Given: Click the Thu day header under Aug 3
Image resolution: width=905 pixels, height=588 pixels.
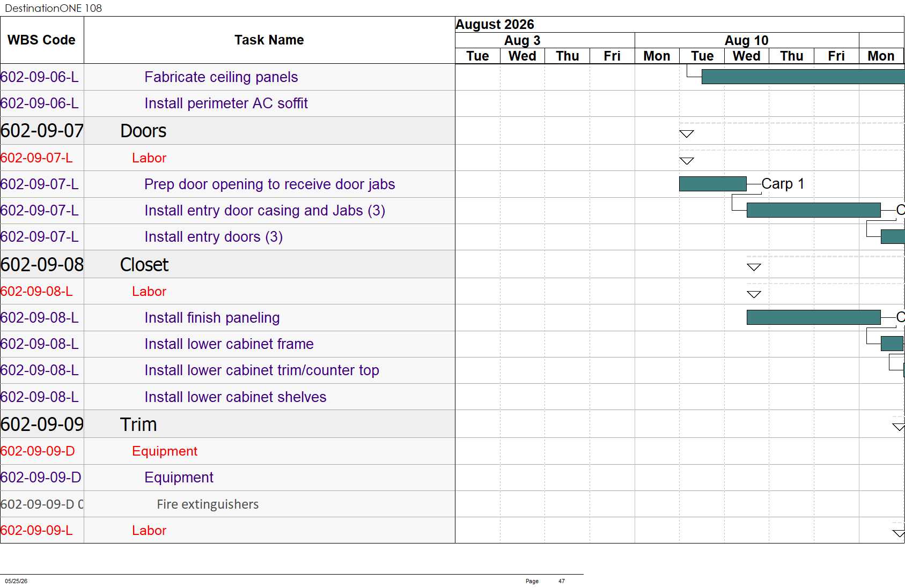Looking at the screenshot, I should (568, 56).
